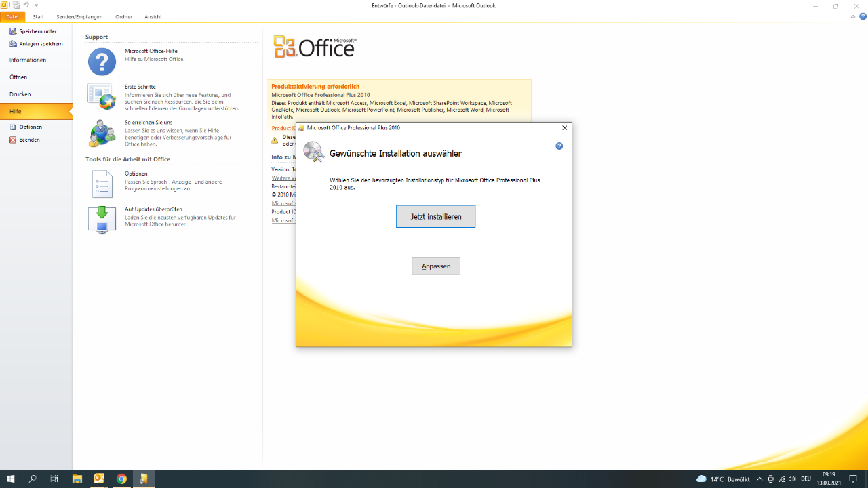Open the Ansicht ribbon tab

[x=153, y=16]
